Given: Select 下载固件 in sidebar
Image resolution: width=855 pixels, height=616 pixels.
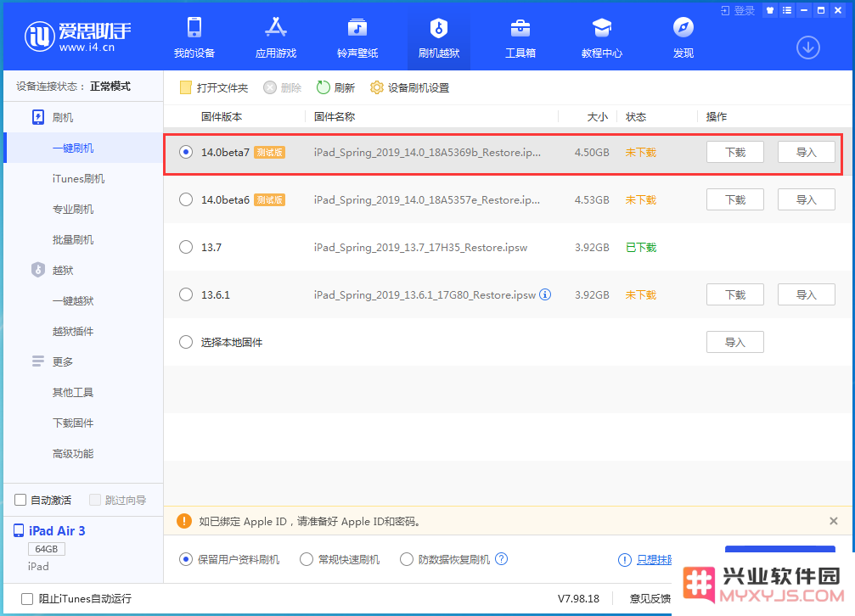Looking at the screenshot, I should [73, 423].
